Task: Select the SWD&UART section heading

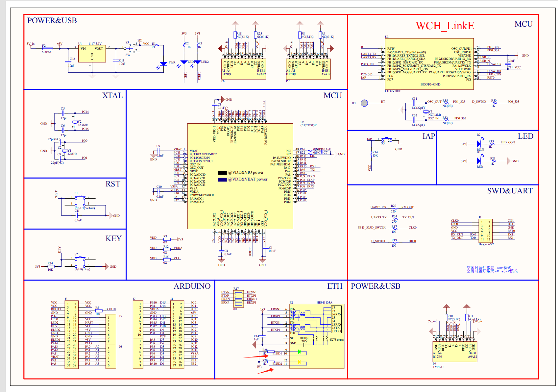Action: tap(510, 191)
